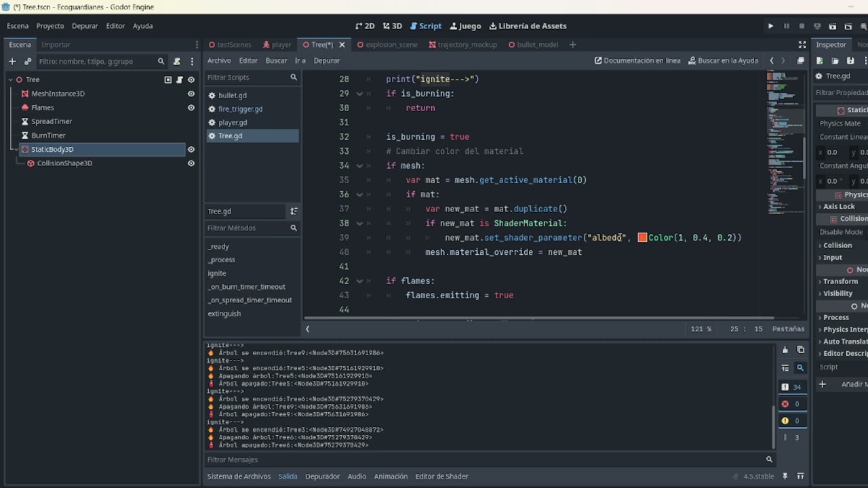
Task: Sort methods icon next to Tree.gd
Action: 294,211
